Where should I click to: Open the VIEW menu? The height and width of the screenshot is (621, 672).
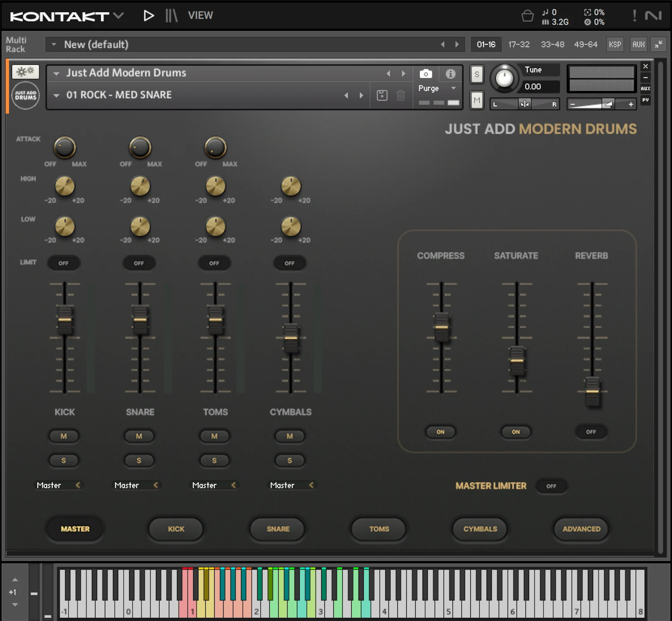200,15
